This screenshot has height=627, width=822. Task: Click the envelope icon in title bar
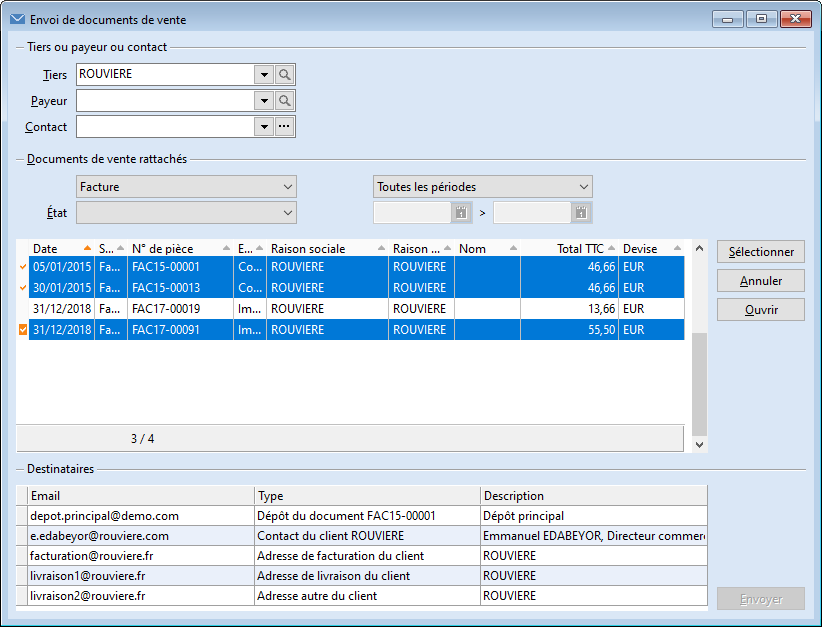[17, 19]
